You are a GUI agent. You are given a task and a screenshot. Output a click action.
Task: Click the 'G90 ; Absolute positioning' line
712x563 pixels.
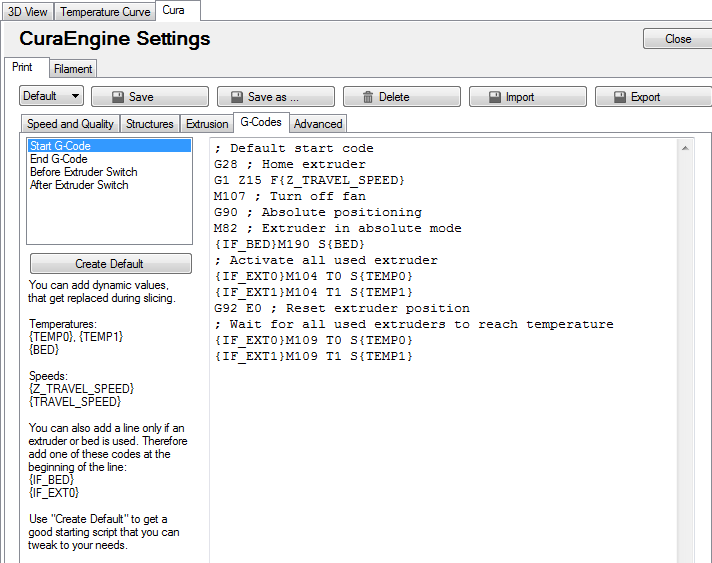[318, 212]
